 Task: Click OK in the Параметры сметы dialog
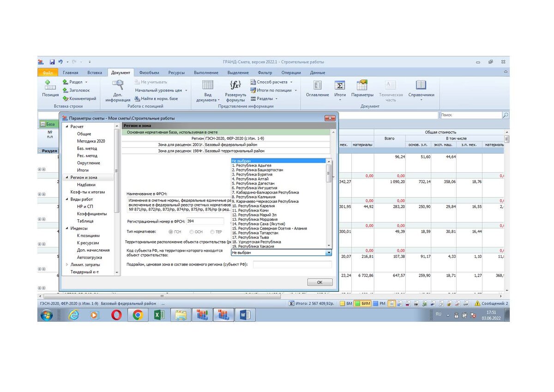coord(319,282)
